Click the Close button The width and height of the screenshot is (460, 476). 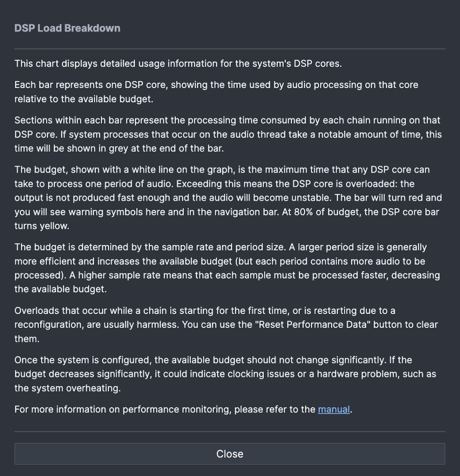pyautogui.click(x=230, y=454)
